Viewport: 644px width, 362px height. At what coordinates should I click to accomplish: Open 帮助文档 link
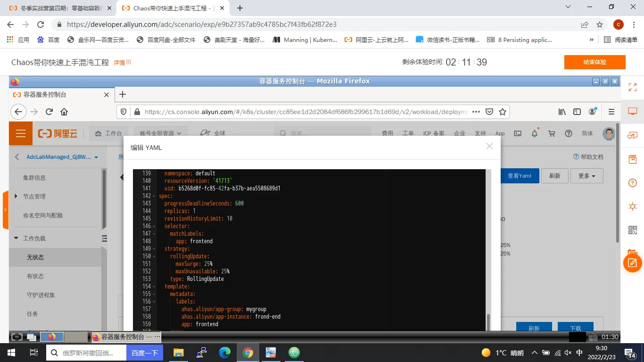click(x=588, y=157)
